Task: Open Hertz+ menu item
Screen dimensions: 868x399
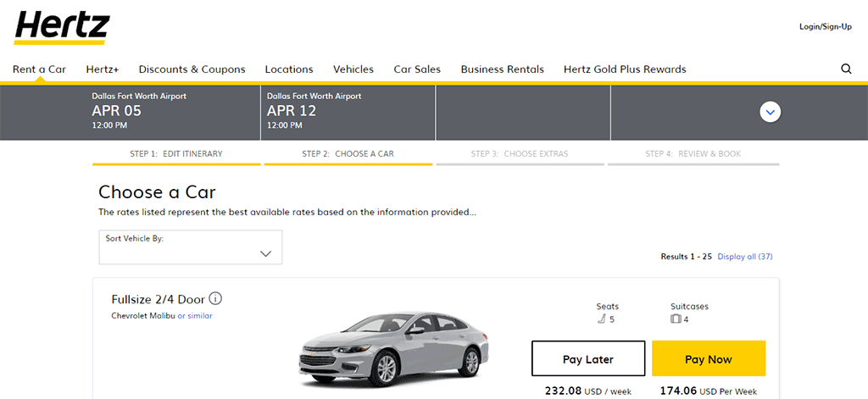Action: [103, 69]
